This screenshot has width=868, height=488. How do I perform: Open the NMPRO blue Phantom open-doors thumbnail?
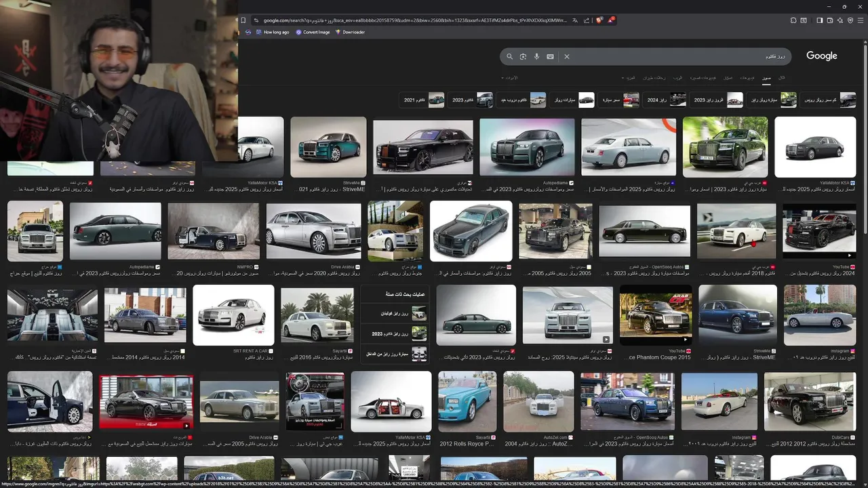[x=214, y=231]
